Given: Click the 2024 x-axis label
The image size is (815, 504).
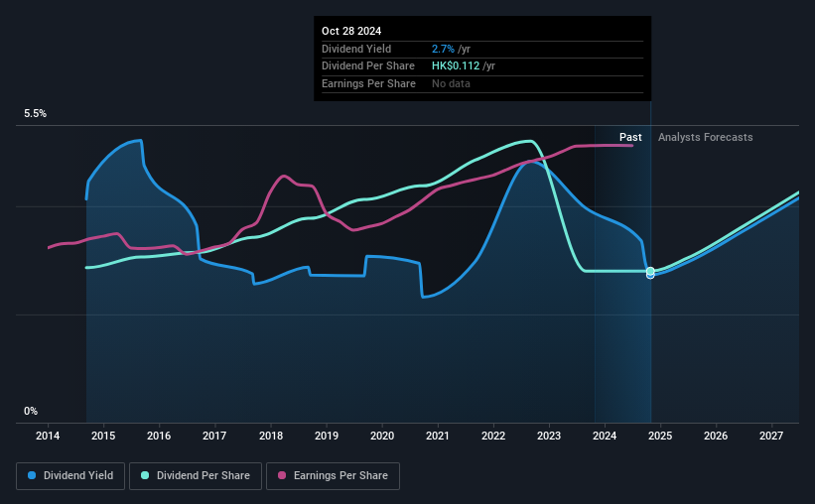Looking at the screenshot, I should (x=605, y=436).
